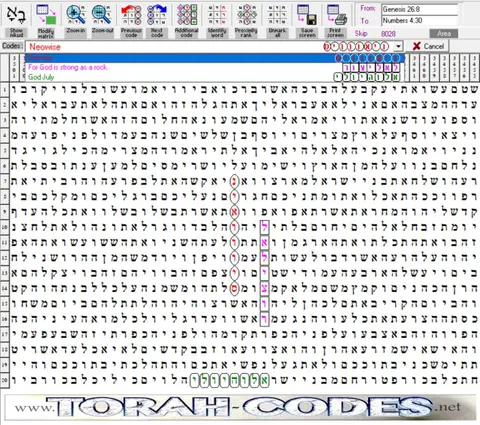The width and height of the screenshot is (480, 425).
Task: Click the Save screen icon
Action: point(307,15)
